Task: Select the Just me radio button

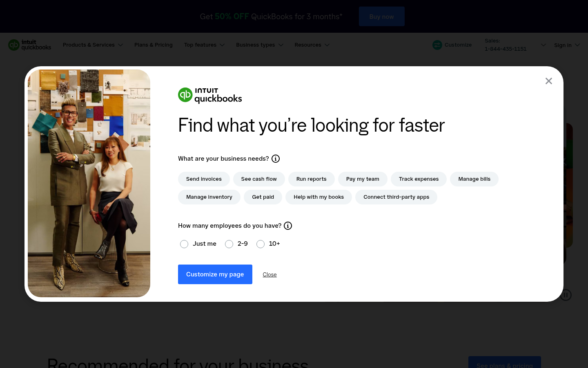Action: coord(184,244)
